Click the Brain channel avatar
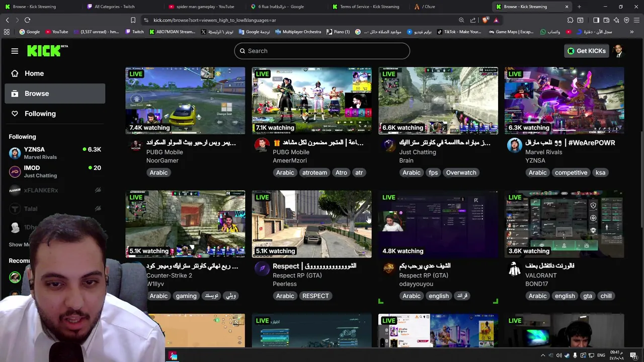Viewport: 644px width, 362px height. pyautogui.click(x=388, y=146)
